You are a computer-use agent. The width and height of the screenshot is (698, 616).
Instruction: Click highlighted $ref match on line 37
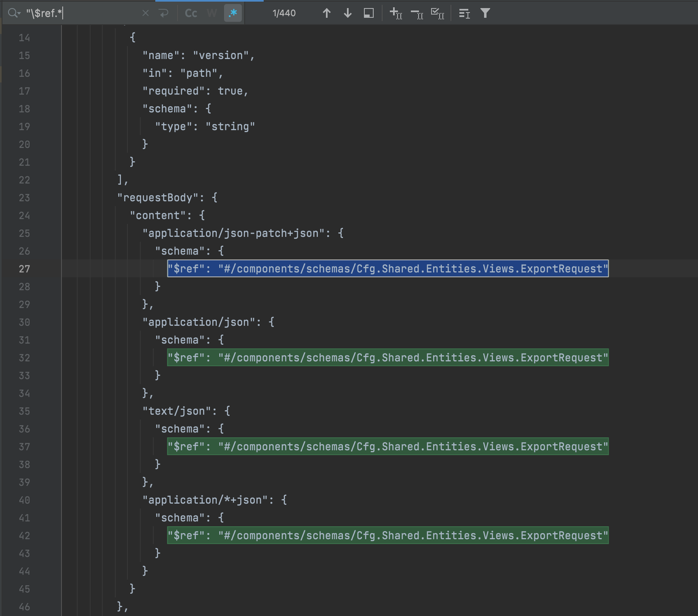pos(388,447)
